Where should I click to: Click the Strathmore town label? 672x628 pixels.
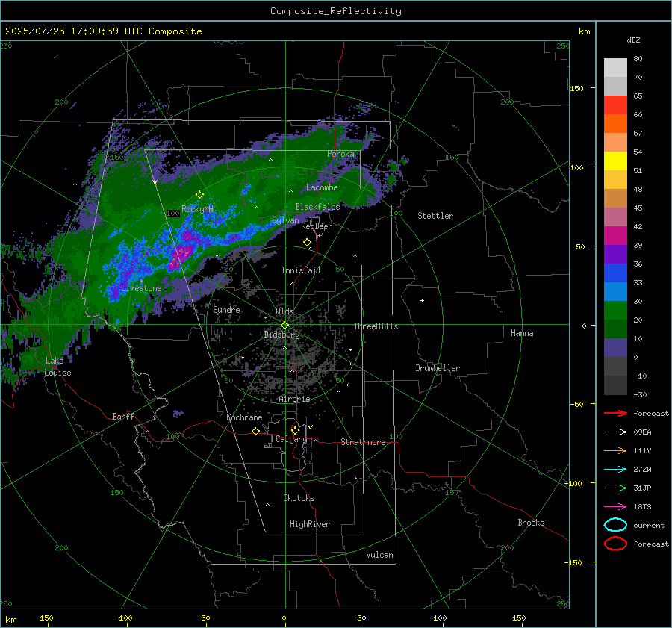click(x=363, y=442)
